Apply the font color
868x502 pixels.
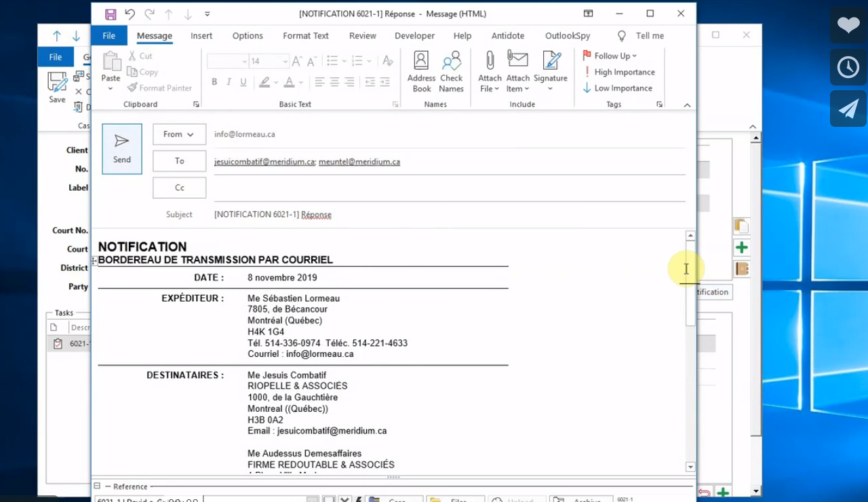289,82
